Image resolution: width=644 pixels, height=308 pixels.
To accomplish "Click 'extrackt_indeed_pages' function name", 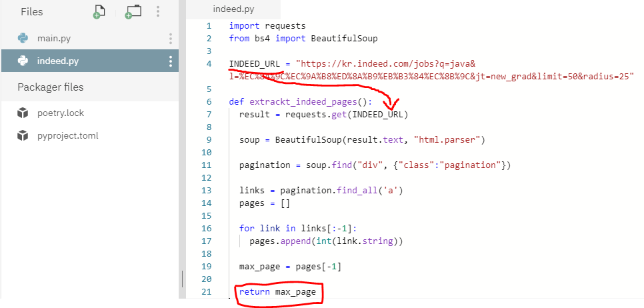I will point(303,102).
